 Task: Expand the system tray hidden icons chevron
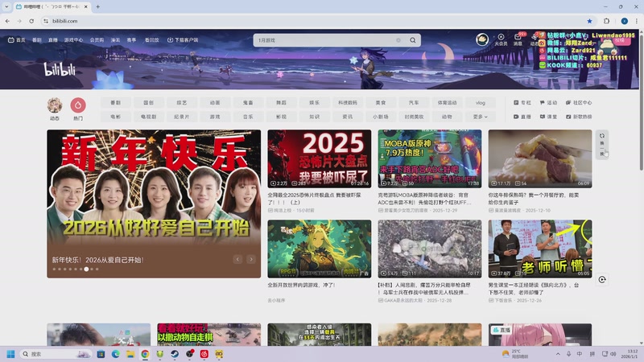pyautogui.click(x=558, y=354)
